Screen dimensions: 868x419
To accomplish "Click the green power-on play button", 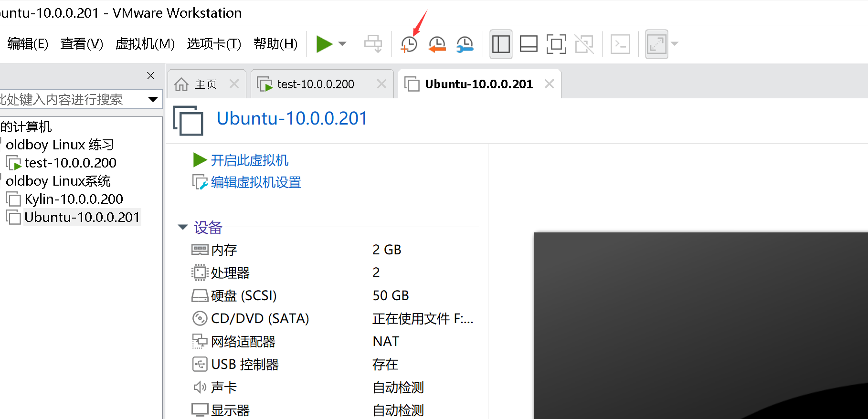I will (x=324, y=44).
